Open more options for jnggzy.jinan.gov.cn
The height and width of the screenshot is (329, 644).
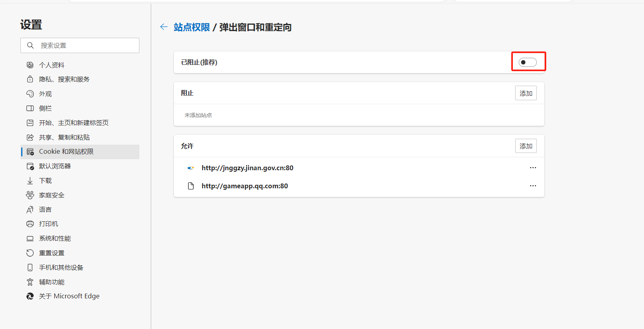click(532, 168)
